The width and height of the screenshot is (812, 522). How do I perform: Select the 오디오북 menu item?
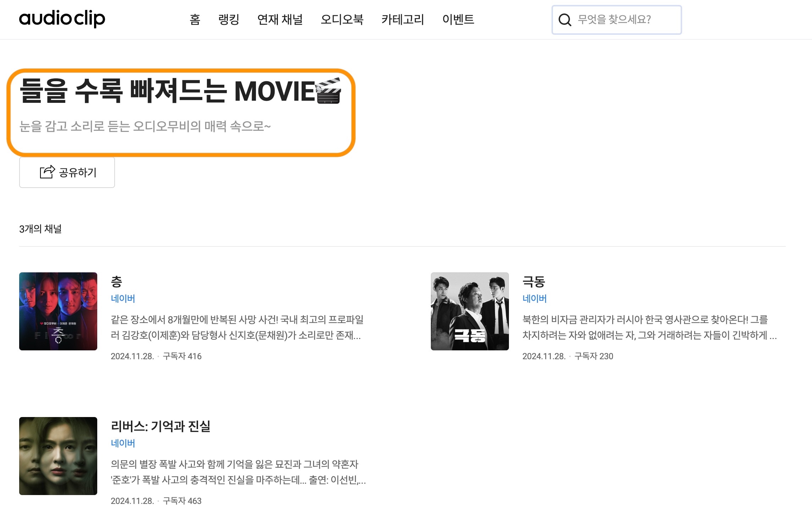[342, 19]
